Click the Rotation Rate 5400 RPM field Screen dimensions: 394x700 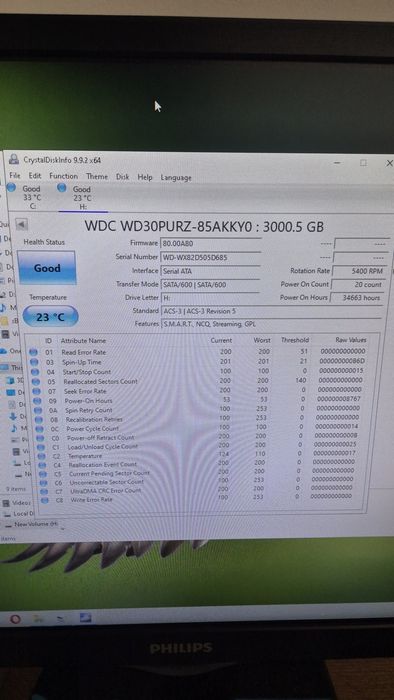click(358, 271)
